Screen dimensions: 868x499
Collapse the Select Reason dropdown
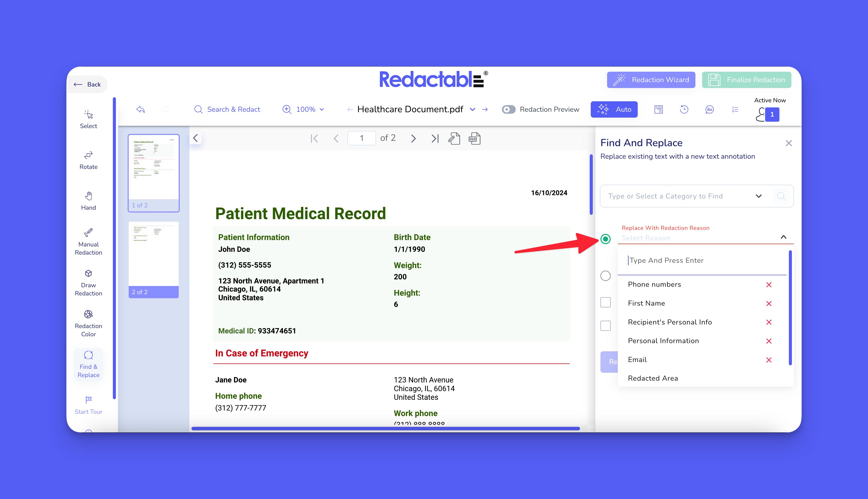click(x=783, y=237)
